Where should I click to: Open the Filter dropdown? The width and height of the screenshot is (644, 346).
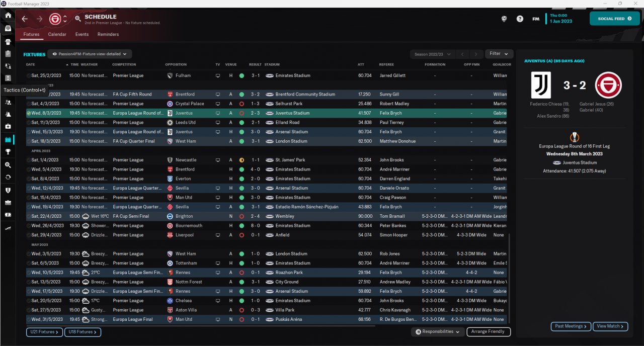499,53
